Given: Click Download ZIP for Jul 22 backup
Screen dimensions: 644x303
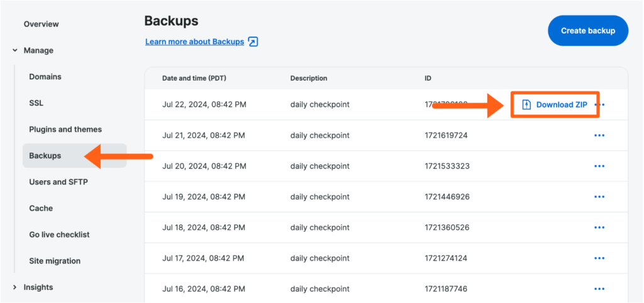Looking at the screenshot, I should (555, 105).
